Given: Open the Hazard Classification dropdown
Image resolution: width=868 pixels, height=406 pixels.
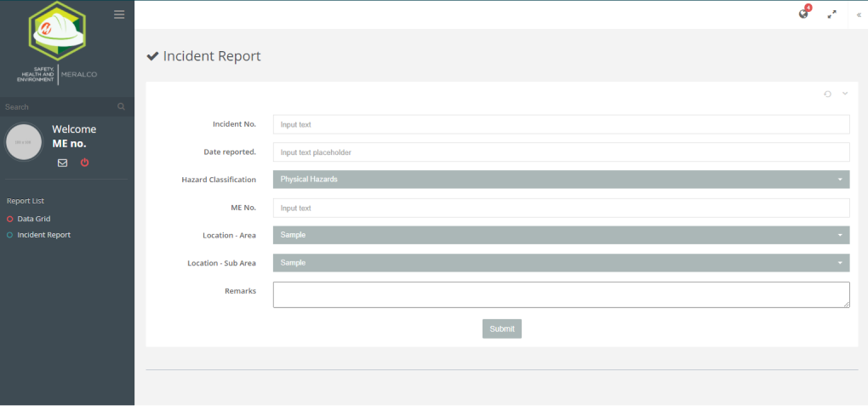Looking at the screenshot, I should pos(561,180).
